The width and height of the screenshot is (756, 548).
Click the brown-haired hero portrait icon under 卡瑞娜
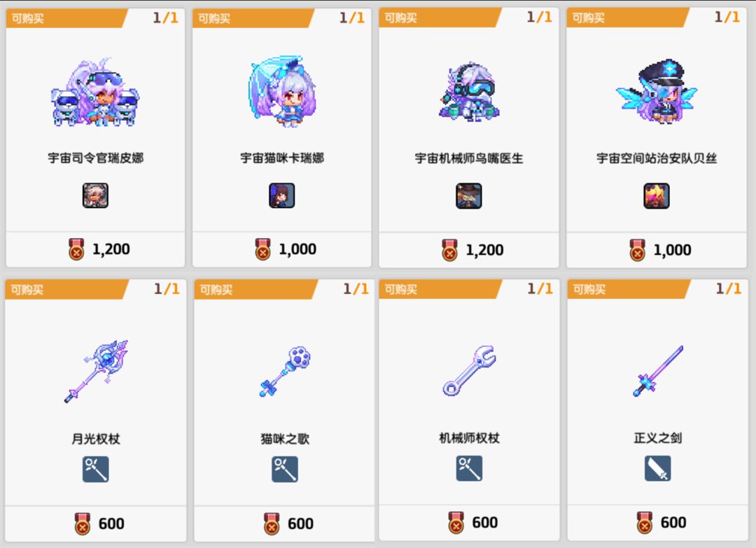click(282, 196)
